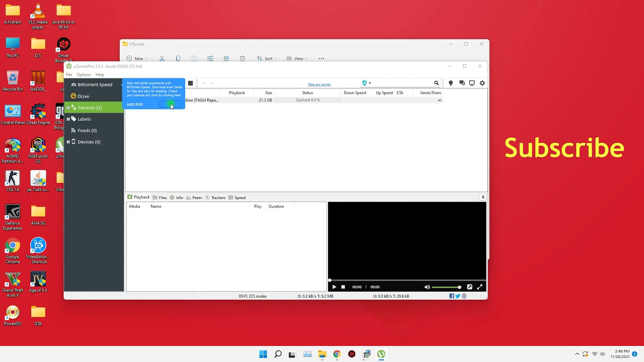Click the Share icon in File Explorer toolbar
This screenshot has width=644, height=362.
[x=226, y=58]
